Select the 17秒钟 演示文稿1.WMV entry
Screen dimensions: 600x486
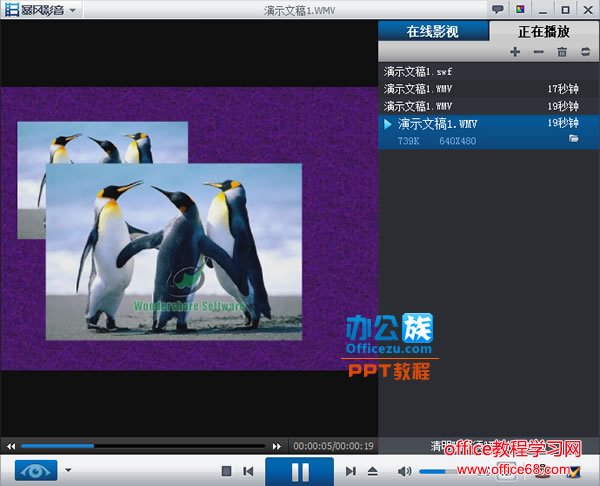[489, 89]
